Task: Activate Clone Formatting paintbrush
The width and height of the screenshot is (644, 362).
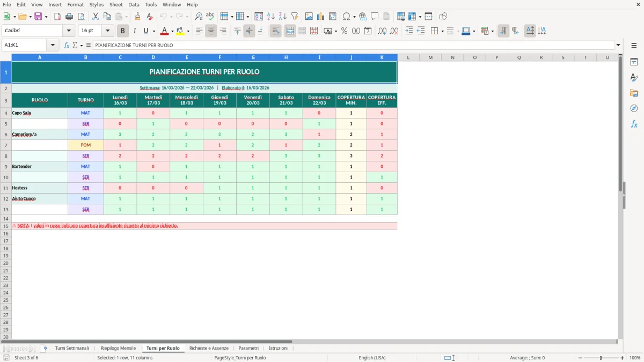Action: click(x=137, y=17)
